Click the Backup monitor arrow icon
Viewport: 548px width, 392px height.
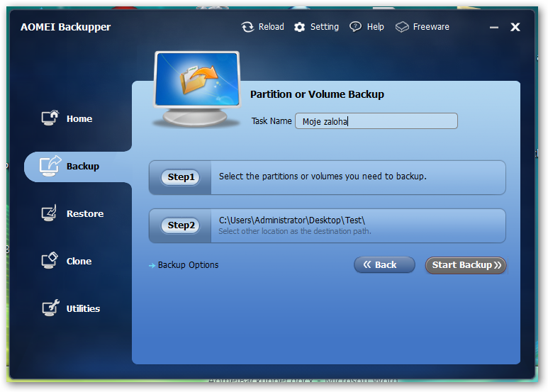tap(50, 166)
